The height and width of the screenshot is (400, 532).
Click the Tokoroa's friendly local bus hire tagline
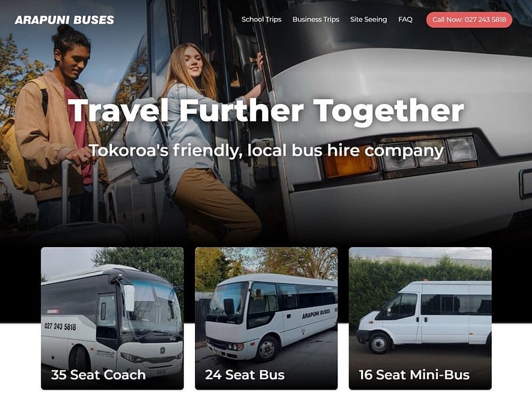[266, 151]
